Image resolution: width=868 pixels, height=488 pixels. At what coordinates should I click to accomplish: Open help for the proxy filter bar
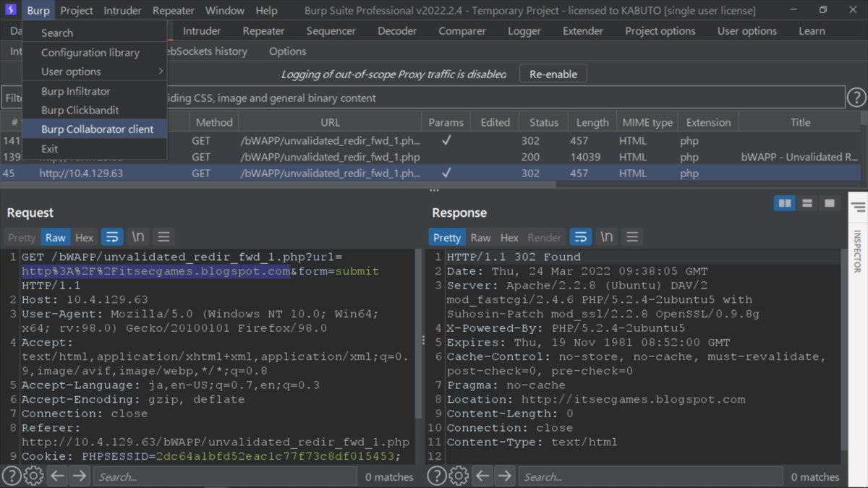coord(856,98)
